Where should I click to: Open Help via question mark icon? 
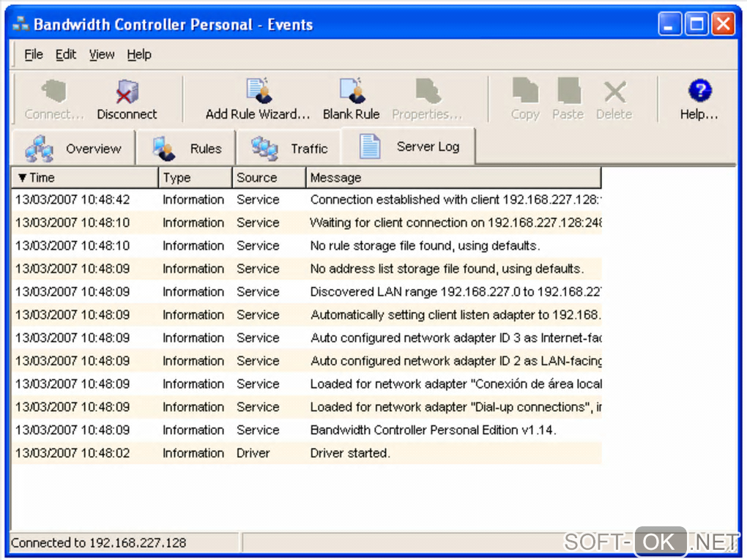(699, 90)
